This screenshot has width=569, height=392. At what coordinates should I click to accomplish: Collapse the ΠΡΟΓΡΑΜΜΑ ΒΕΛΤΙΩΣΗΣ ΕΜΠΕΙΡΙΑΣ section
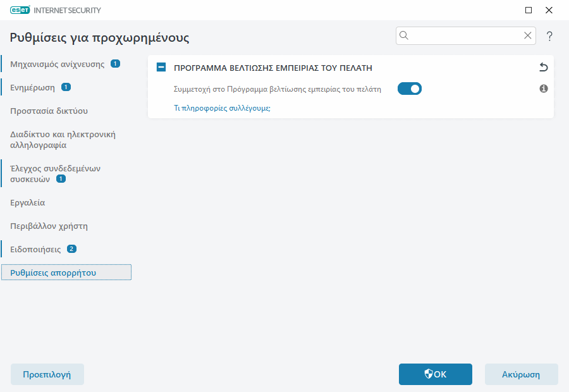[x=161, y=67]
